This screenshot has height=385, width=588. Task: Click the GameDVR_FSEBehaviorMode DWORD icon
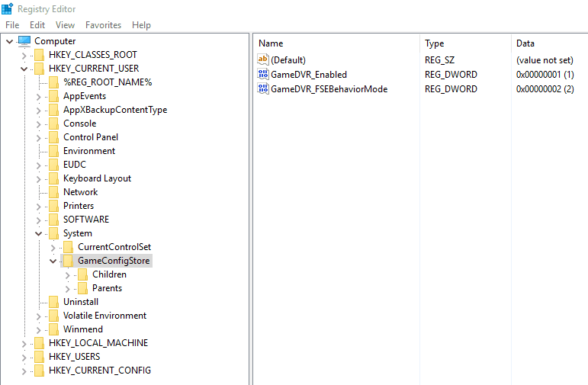[x=263, y=89]
